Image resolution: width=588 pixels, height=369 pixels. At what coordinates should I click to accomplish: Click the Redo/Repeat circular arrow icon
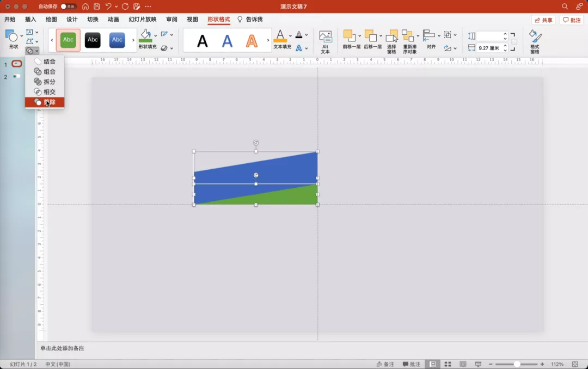point(125,7)
